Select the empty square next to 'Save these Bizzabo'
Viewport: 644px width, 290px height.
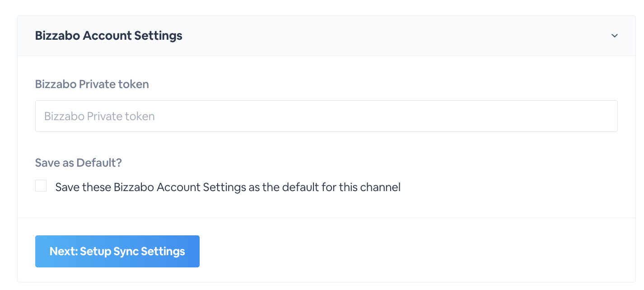[41, 186]
